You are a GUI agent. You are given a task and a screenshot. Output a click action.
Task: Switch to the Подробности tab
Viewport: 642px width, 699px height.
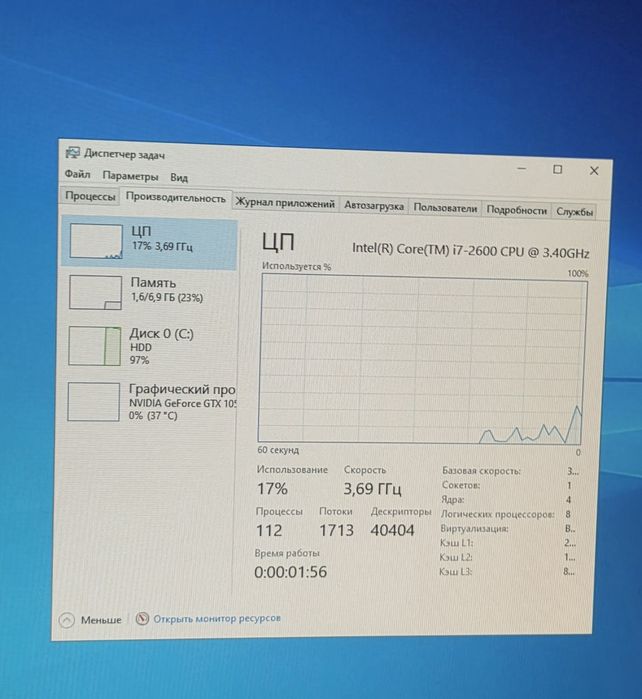coord(516,210)
